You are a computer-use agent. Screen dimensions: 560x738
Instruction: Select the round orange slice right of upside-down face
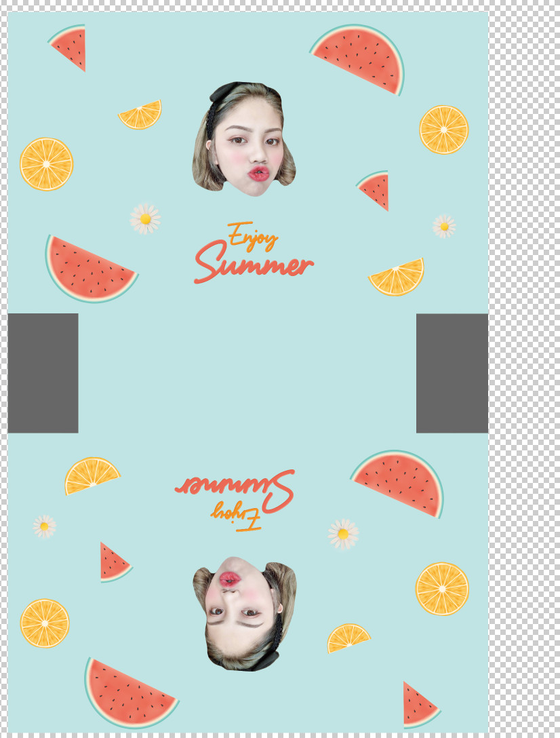click(x=442, y=589)
